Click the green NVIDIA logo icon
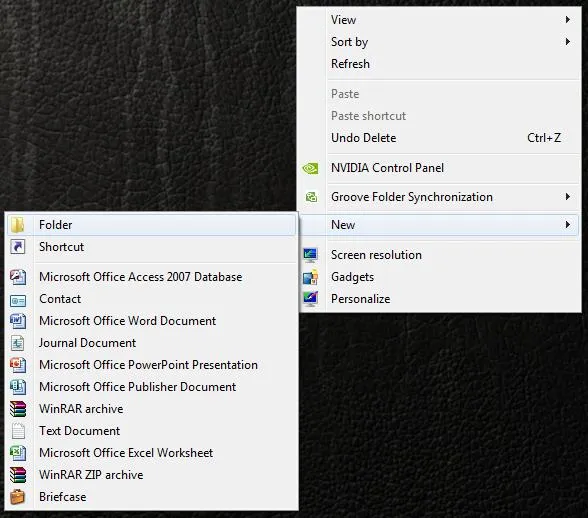This screenshot has height=518, width=588. pyautogui.click(x=310, y=168)
